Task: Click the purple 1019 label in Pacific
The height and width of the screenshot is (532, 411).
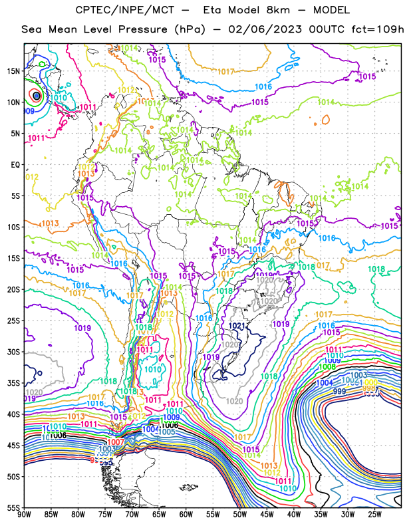Action: pyautogui.click(x=82, y=328)
